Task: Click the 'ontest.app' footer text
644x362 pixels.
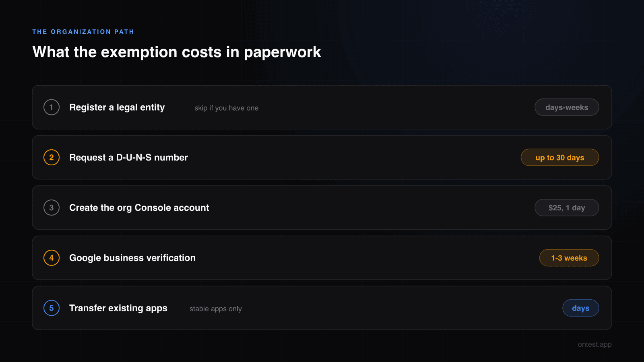Action: (x=595, y=344)
